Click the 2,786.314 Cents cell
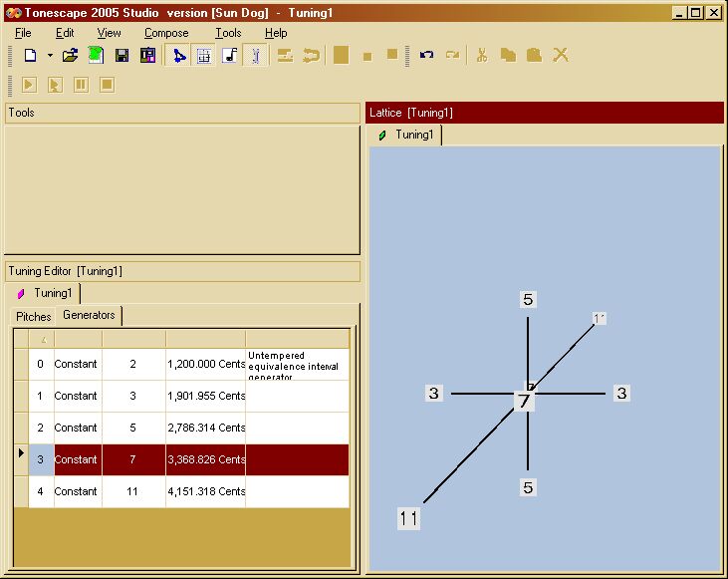 click(x=206, y=428)
